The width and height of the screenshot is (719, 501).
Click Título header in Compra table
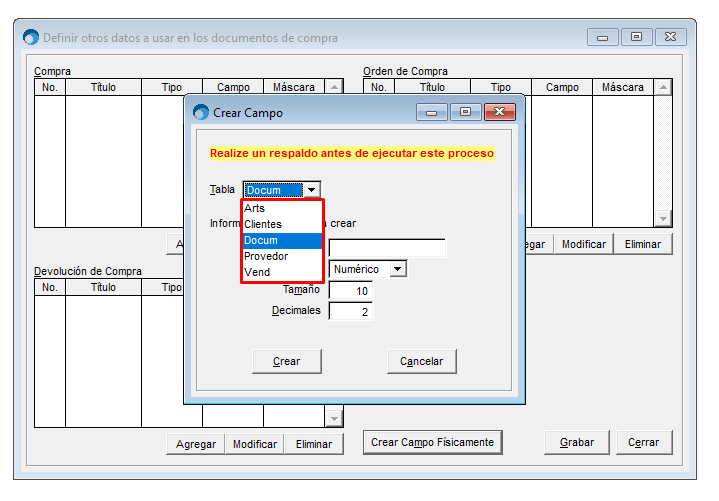click(x=103, y=87)
